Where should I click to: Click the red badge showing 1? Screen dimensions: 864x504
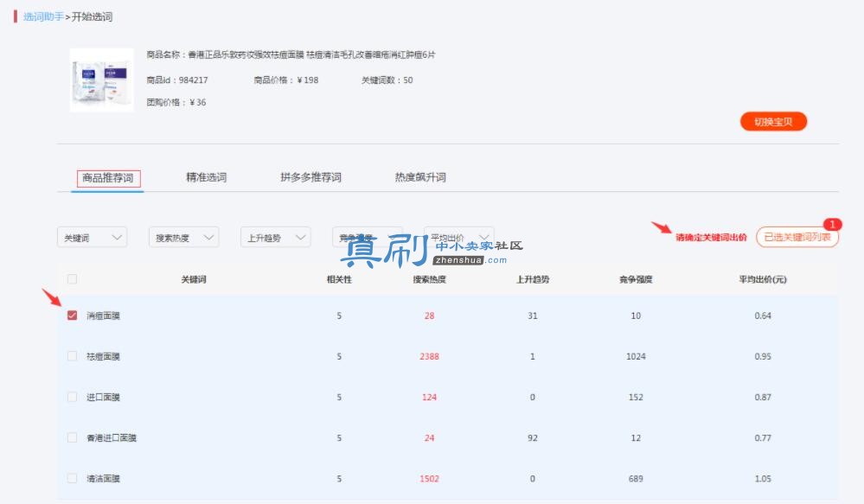tap(832, 224)
